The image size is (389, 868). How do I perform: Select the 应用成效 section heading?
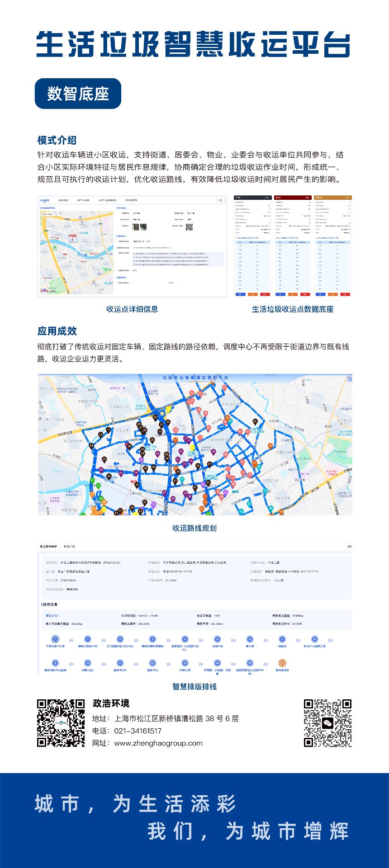click(57, 331)
